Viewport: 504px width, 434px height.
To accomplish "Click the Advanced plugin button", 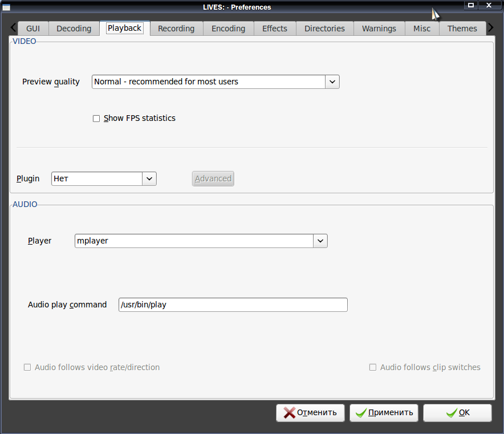I will (213, 179).
